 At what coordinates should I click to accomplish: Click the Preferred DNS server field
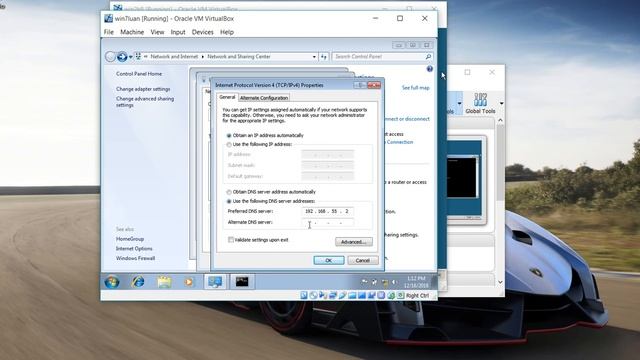(x=327, y=211)
